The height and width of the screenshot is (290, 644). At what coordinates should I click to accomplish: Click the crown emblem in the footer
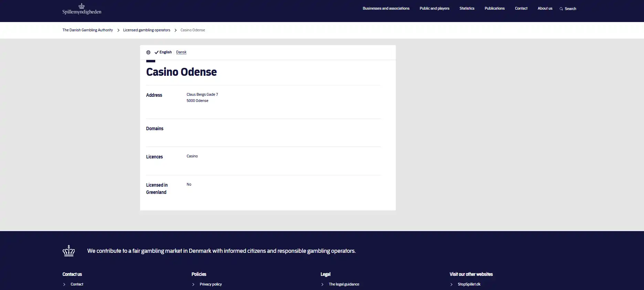[x=69, y=251]
